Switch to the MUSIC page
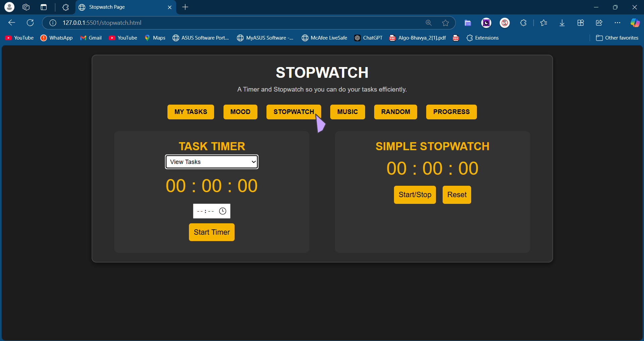Viewport: 644px width, 341px height. coord(347,112)
